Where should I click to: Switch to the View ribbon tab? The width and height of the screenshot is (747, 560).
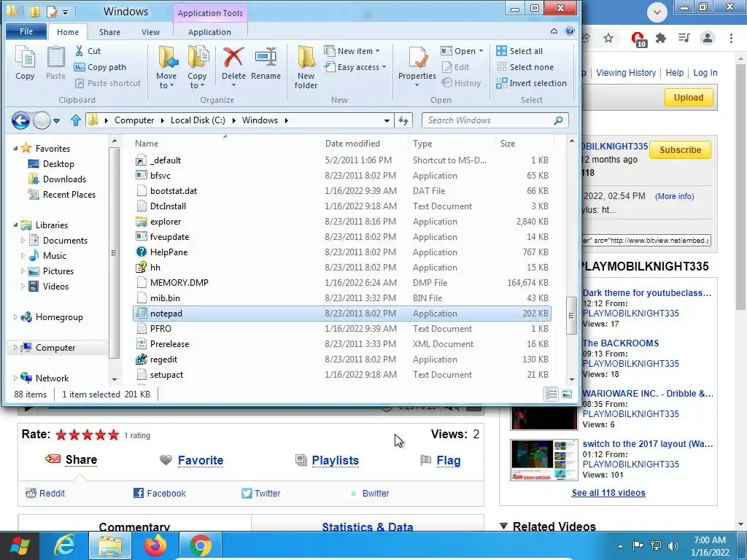tap(150, 32)
